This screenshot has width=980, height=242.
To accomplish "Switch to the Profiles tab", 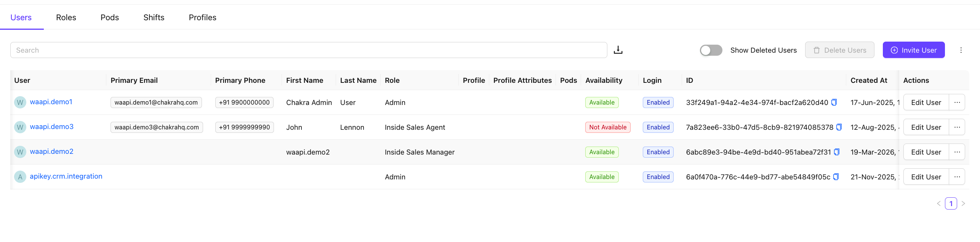I will click(x=203, y=18).
